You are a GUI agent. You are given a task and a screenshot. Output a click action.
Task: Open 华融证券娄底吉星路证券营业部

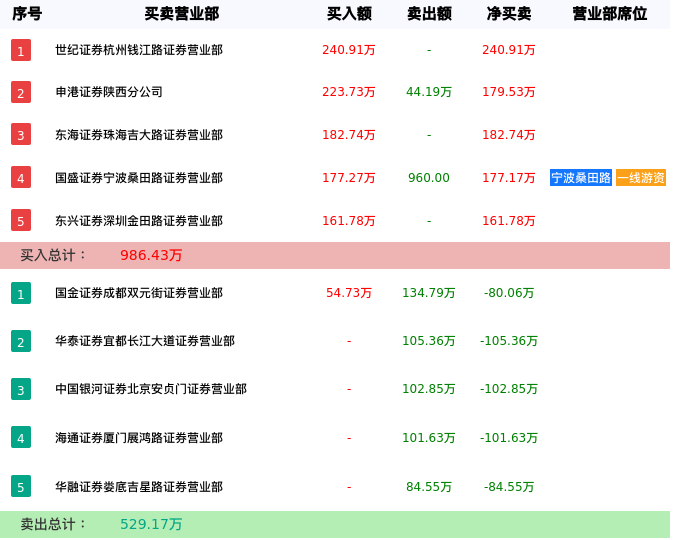[139, 487]
